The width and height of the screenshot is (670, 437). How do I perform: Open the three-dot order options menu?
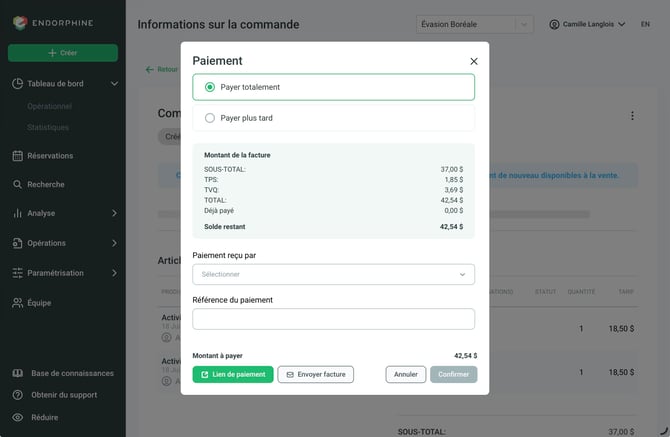tap(632, 116)
